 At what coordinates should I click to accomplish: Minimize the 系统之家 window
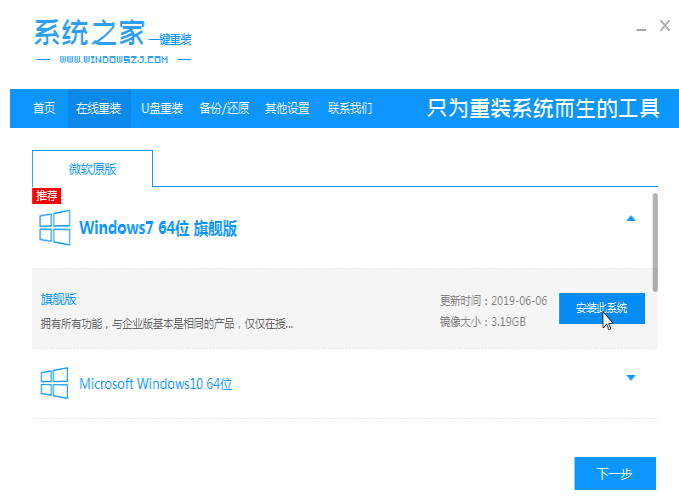coord(636,27)
